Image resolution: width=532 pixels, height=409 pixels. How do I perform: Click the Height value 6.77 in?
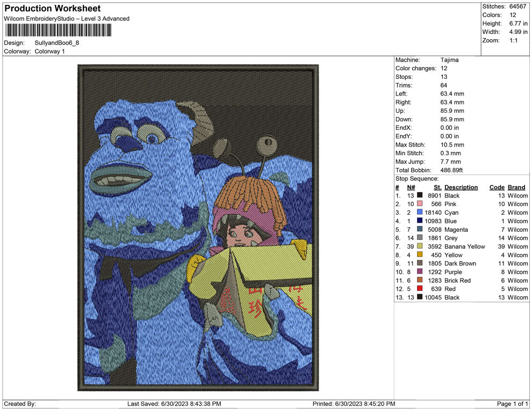tap(518, 24)
